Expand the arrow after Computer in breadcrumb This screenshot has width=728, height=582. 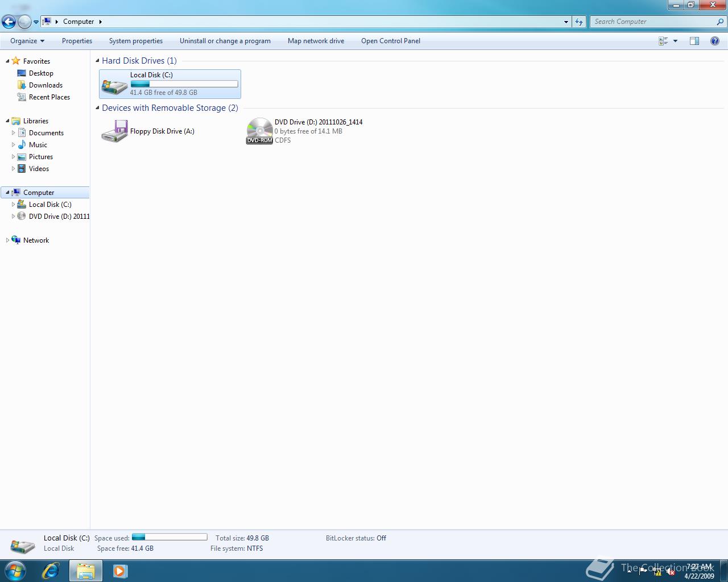point(101,22)
